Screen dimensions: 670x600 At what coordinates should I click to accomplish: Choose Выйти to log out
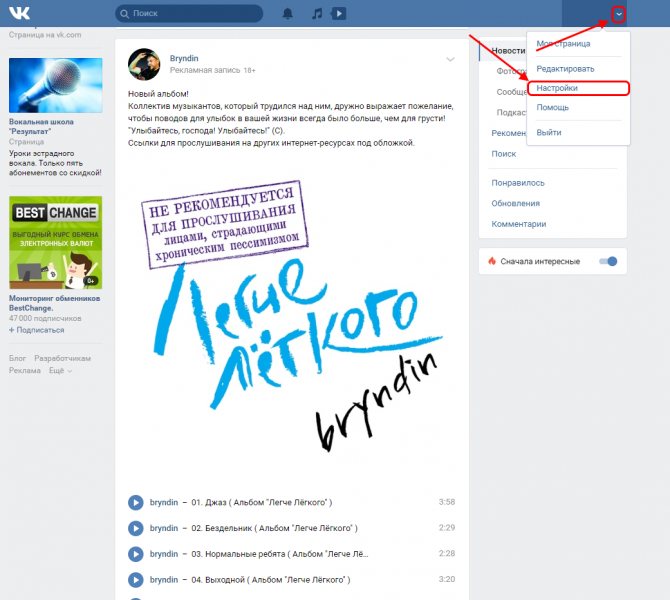tap(549, 132)
